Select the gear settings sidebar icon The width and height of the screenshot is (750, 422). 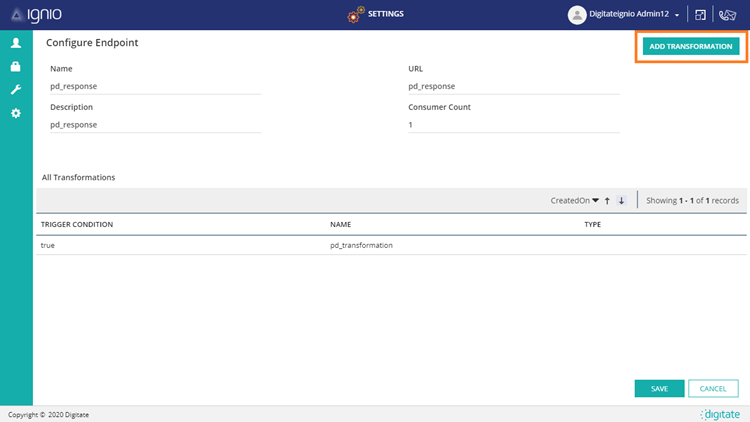point(16,113)
